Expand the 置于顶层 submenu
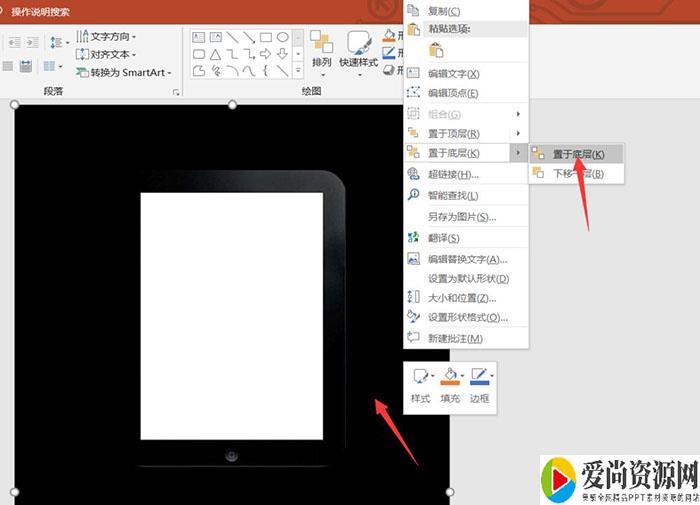This screenshot has width=700, height=505. (453, 133)
